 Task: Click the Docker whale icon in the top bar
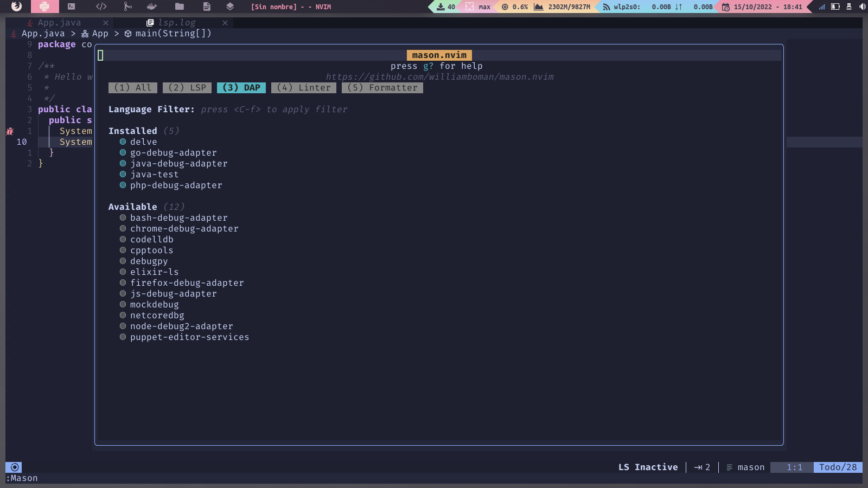(x=152, y=7)
